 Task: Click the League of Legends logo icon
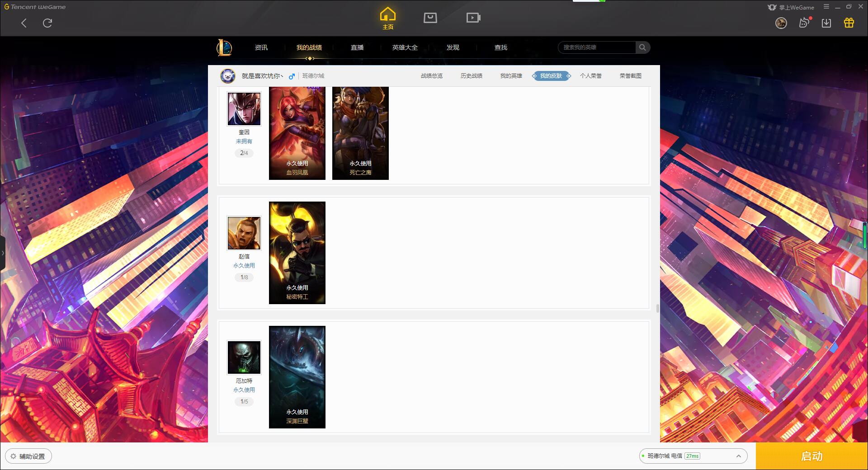tap(224, 47)
